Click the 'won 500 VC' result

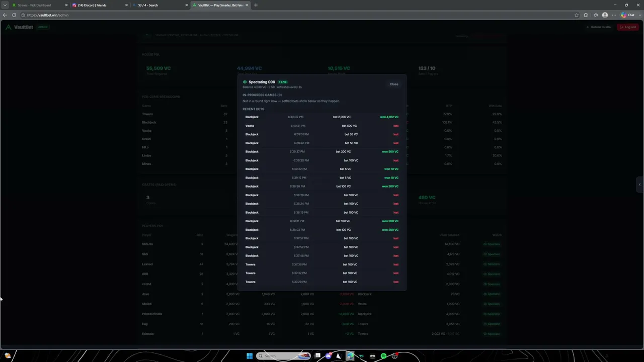point(390,152)
